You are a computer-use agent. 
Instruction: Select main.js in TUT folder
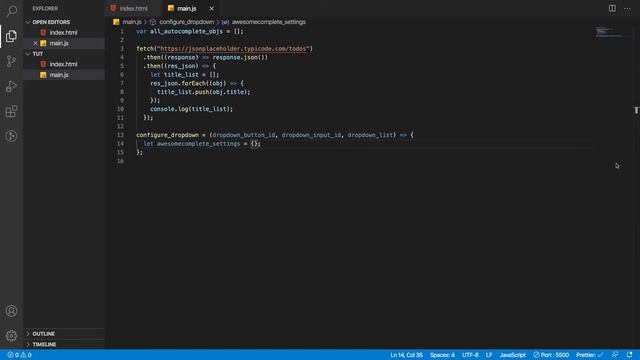[59, 75]
